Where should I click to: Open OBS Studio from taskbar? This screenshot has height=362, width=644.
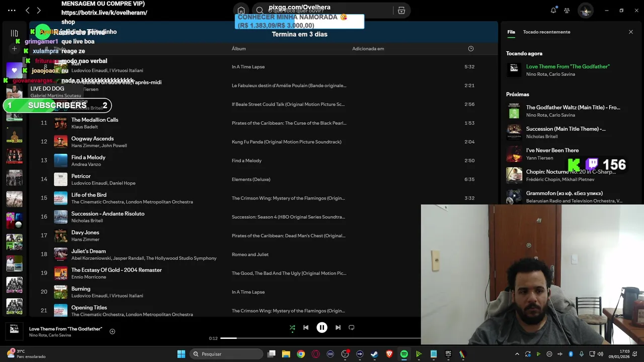click(x=345, y=354)
